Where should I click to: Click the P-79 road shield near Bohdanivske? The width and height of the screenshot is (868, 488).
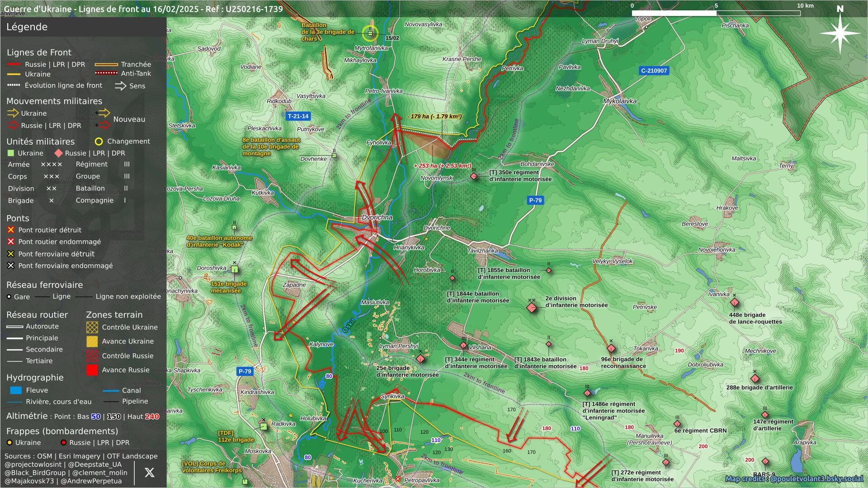(x=535, y=200)
